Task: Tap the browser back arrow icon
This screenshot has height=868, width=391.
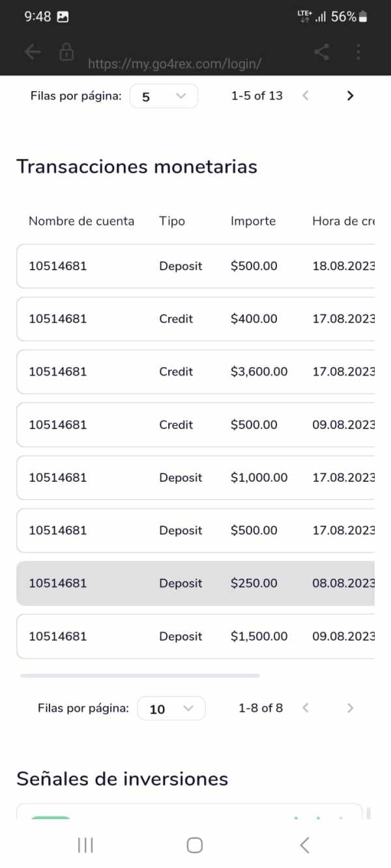Action: 32,53
